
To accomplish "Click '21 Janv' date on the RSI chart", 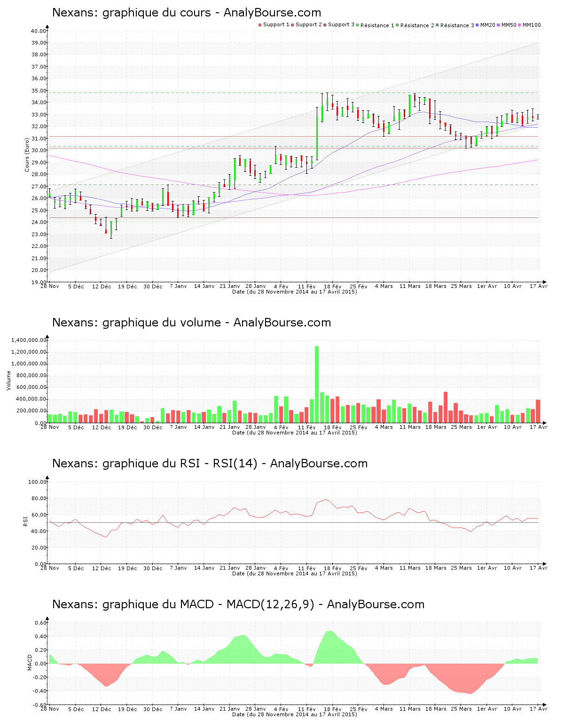I will (x=230, y=568).
